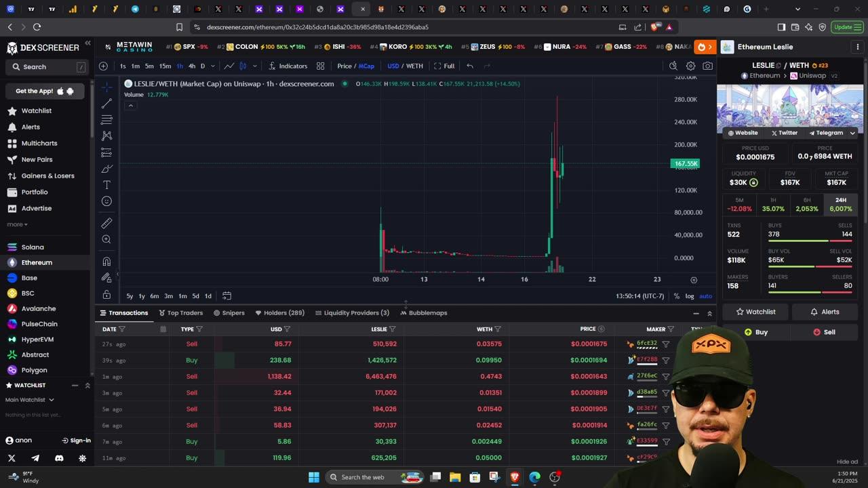Open the Liquidity Providers (3) tab
The image size is (868, 488).
pyautogui.click(x=352, y=312)
